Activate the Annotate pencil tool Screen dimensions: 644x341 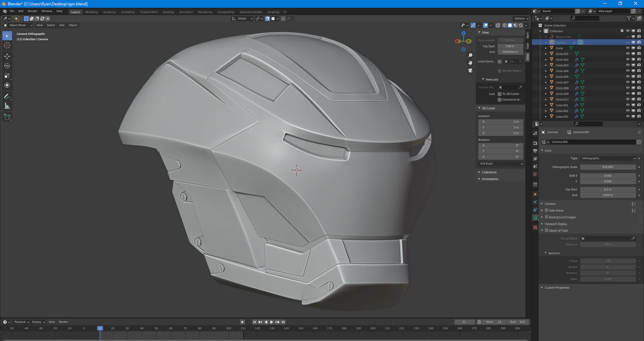tap(7, 97)
